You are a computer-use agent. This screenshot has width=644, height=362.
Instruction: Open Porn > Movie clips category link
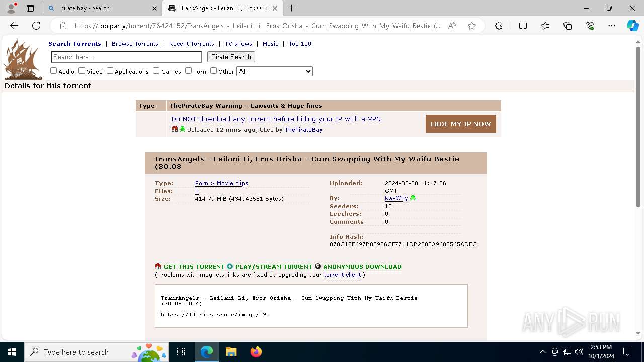(x=221, y=183)
